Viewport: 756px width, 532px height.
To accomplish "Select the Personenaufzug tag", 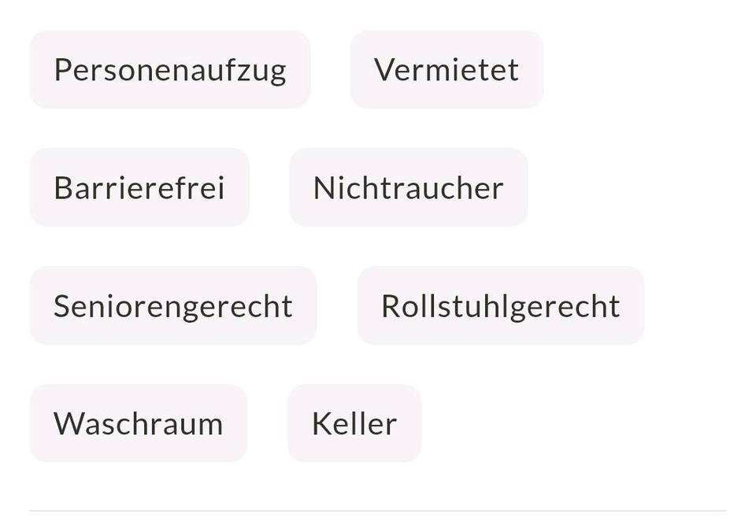I will point(170,70).
